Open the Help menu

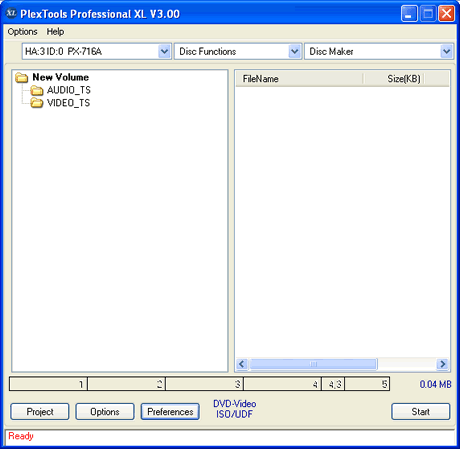pyautogui.click(x=55, y=32)
